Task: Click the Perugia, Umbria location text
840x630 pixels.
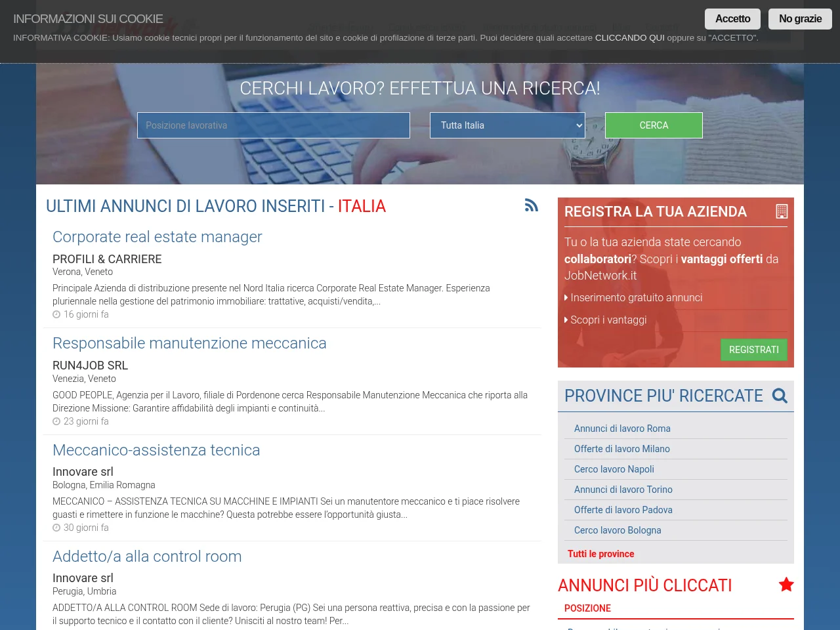Action: (x=84, y=591)
